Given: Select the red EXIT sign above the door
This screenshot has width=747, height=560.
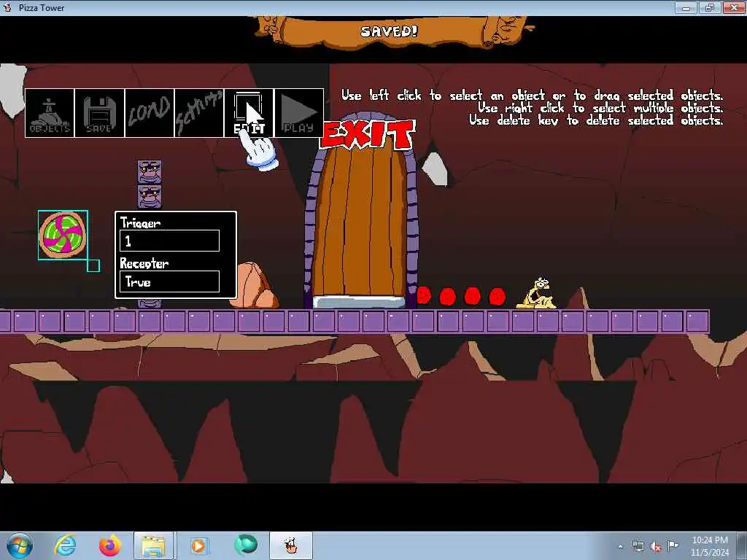Looking at the screenshot, I should point(368,134).
